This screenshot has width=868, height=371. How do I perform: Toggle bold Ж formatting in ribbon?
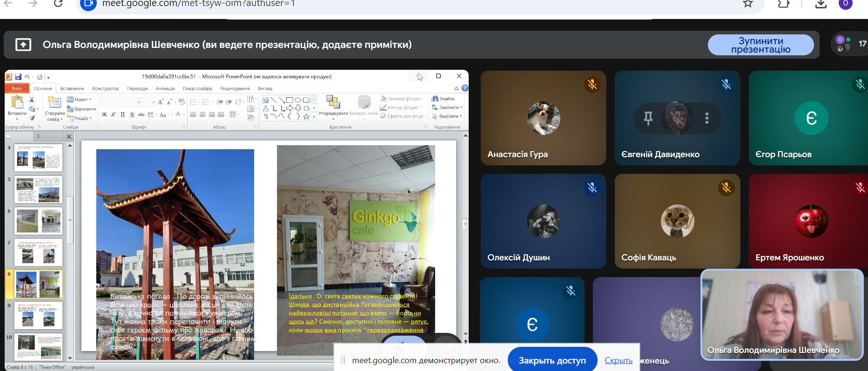[104, 114]
